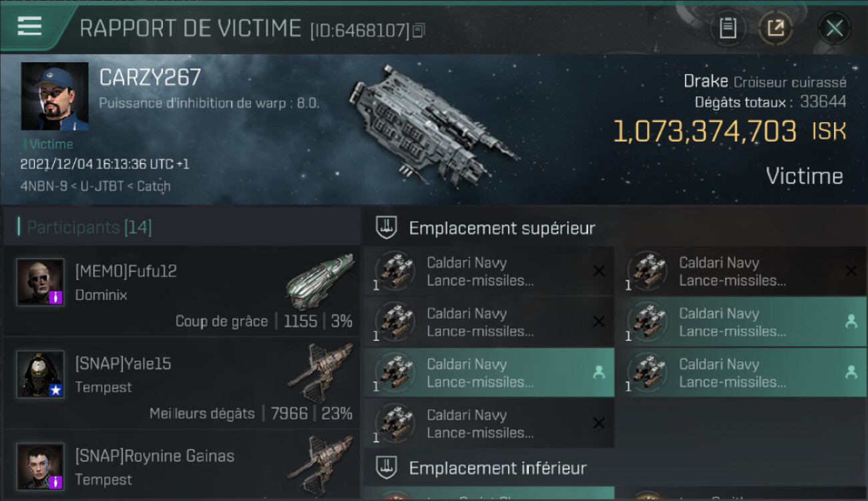Select first destroyed Caldari Navy launcher
868x501 pixels.
point(489,271)
